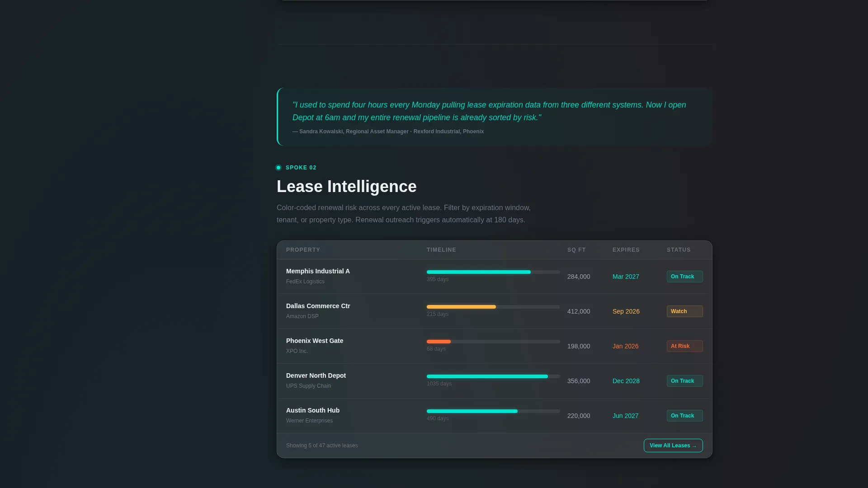Click the STATUS column header
This screenshot has width=868, height=488.
(x=679, y=250)
